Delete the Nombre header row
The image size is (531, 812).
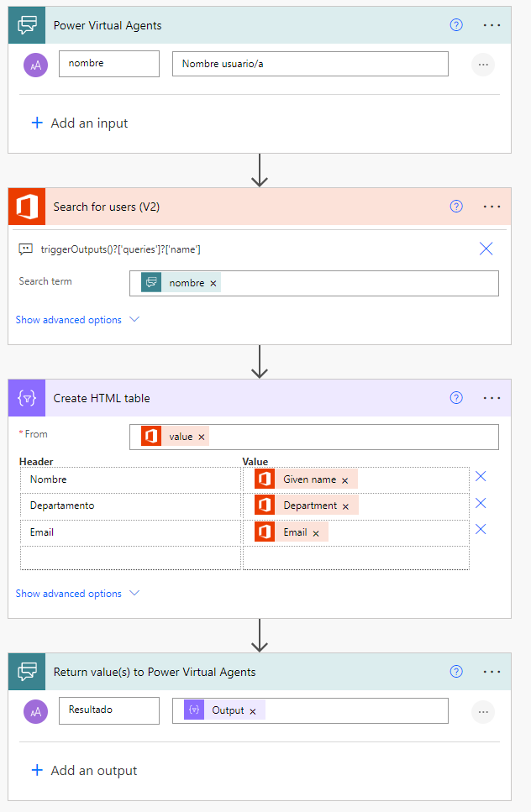coord(481,476)
